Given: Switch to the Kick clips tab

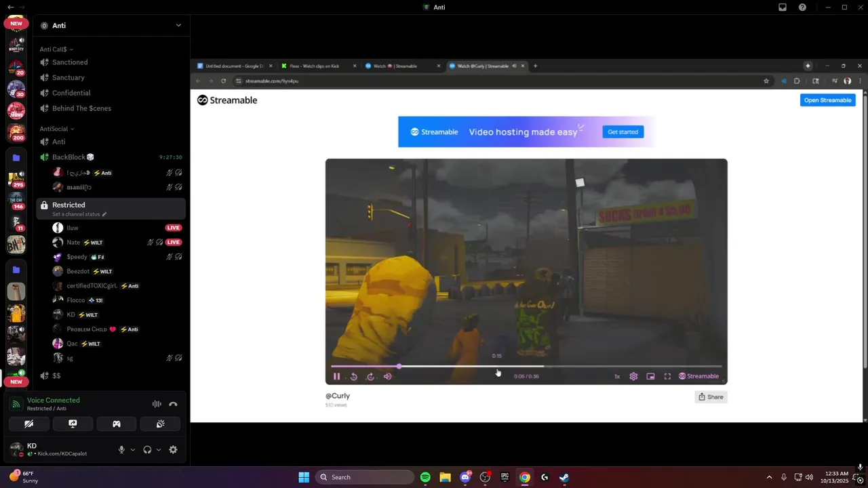Looking at the screenshot, I should pos(319,66).
